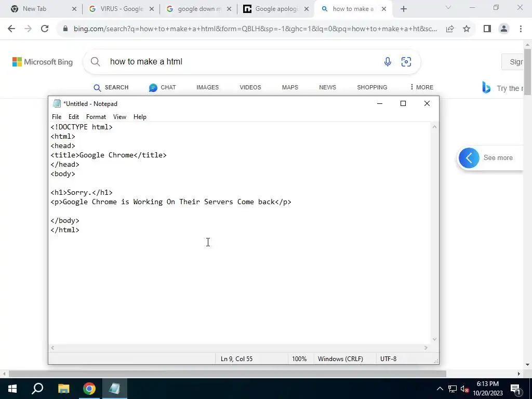Open File Explorer from taskbar
The height and width of the screenshot is (399, 532).
(x=63, y=389)
